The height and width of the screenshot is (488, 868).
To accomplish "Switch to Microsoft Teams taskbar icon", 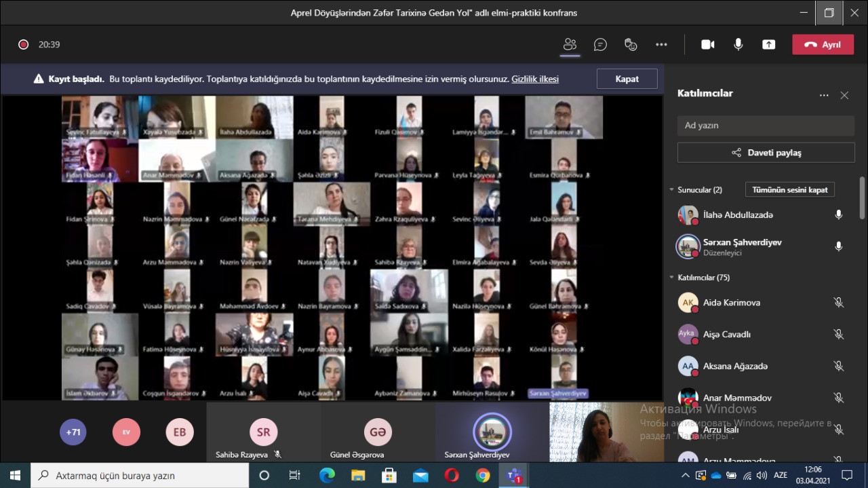I will point(514,475).
